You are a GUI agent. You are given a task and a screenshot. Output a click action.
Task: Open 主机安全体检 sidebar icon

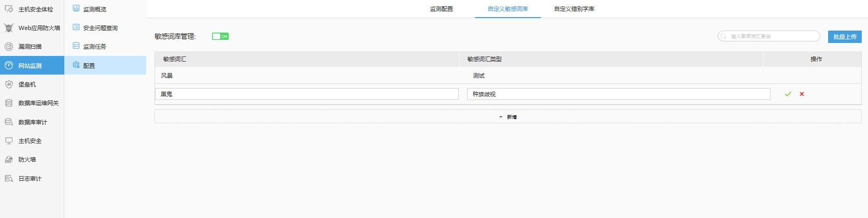tap(9, 9)
